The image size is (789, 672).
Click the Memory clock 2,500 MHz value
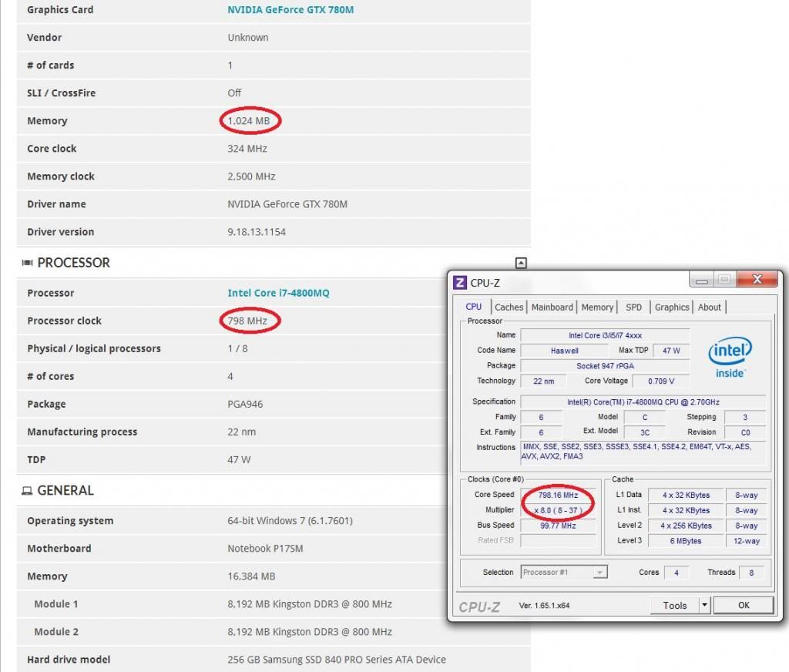(x=251, y=176)
